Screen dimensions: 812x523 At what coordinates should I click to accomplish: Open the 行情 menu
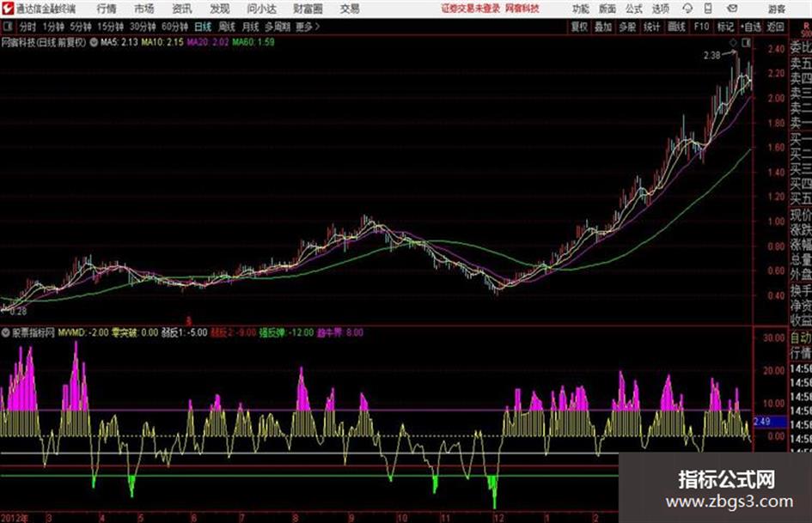point(107,9)
